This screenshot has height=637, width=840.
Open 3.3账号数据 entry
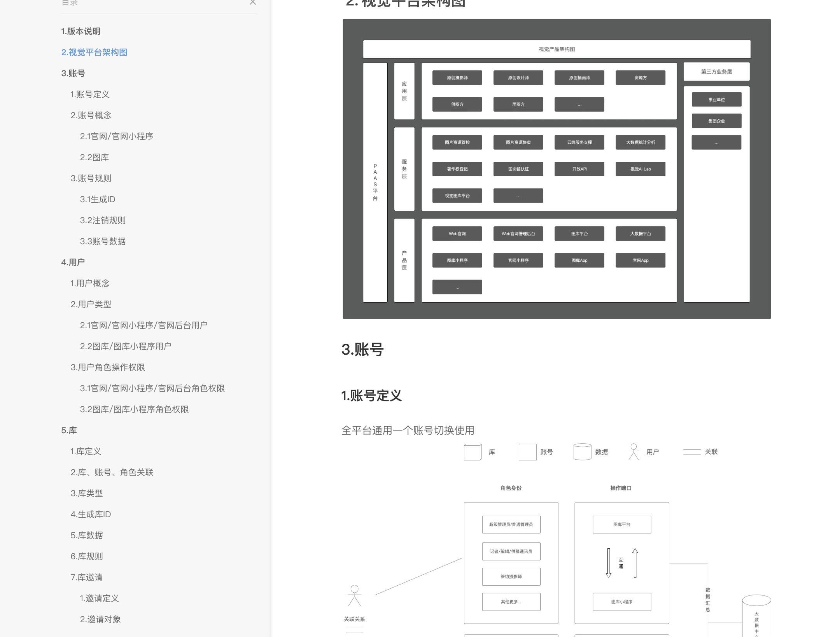pyautogui.click(x=103, y=241)
